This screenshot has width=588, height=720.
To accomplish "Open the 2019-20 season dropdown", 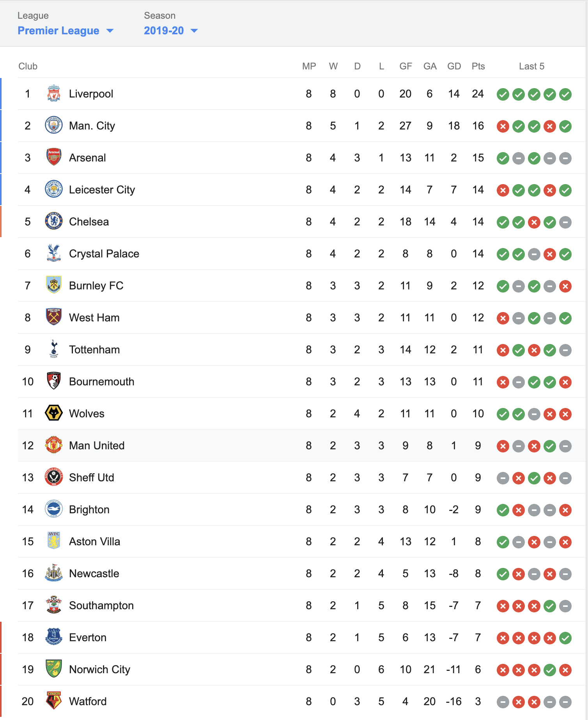I will pos(171,30).
